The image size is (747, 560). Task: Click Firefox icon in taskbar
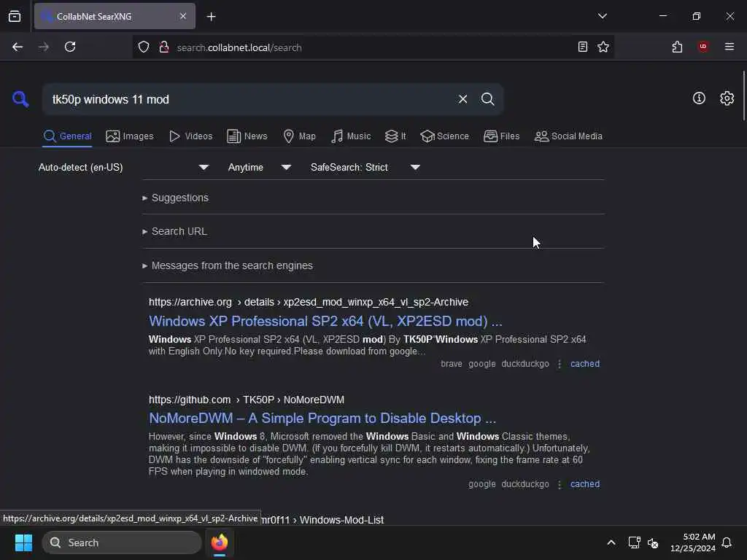tap(220, 542)
